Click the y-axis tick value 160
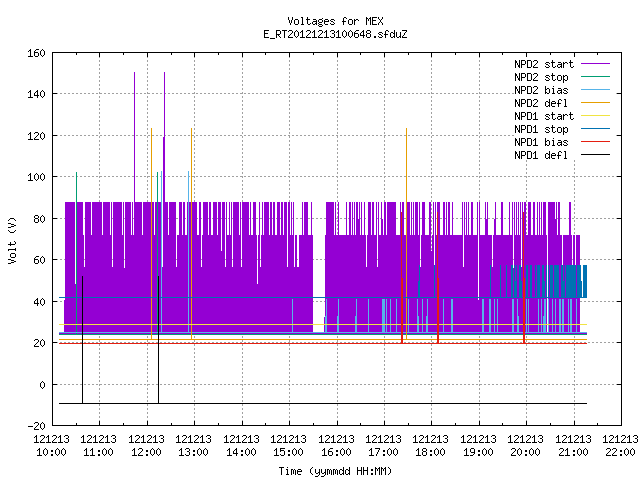Screen dimensions: 640x480 pyautogui.click(x=36, y=53)
